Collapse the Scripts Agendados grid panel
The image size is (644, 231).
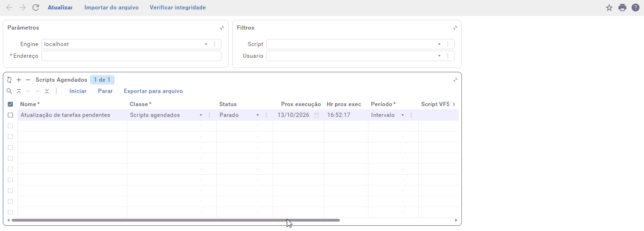455,80
